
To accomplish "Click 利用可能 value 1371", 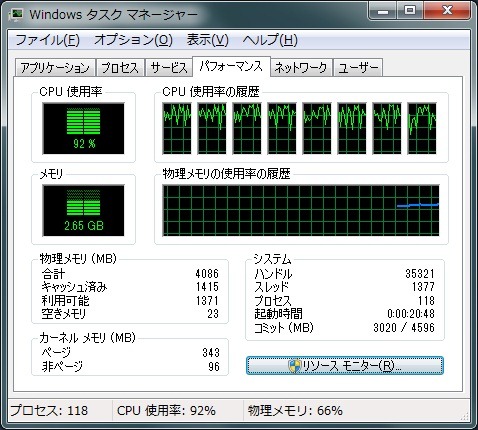I will pyautogui.click(x=207, y=300).
